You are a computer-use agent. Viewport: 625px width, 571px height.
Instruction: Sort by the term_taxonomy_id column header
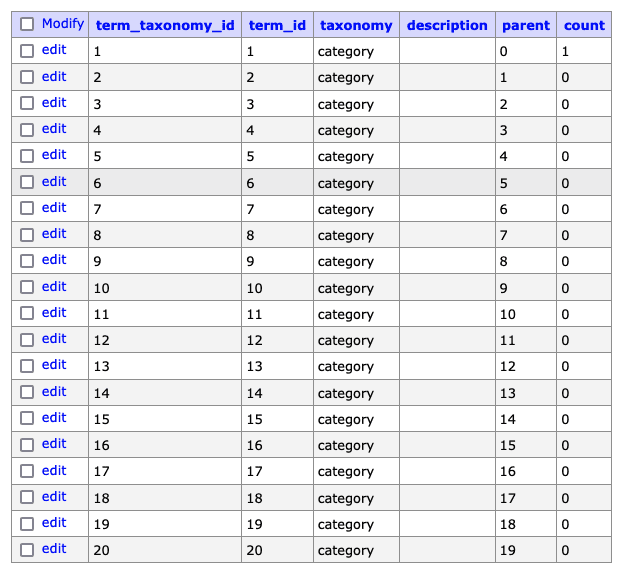165,26
